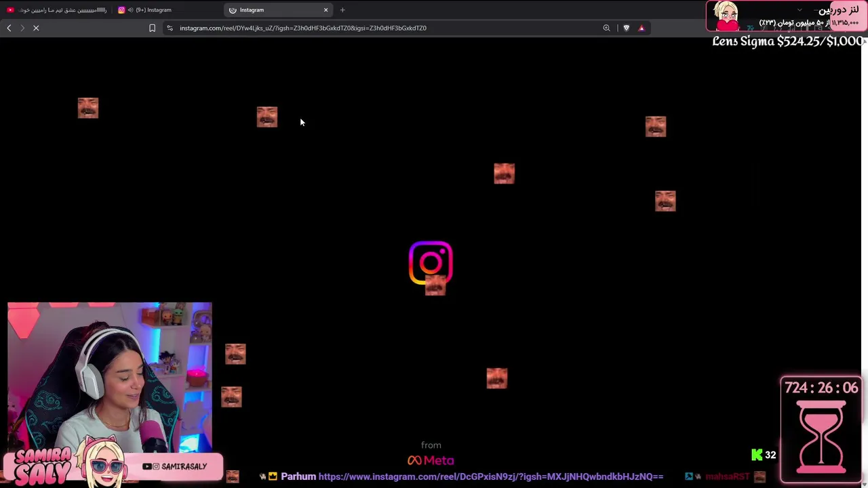Click the Instagram reel URL address field
Image resolution: width=868 pixels, height=488 pixels.
303,28
